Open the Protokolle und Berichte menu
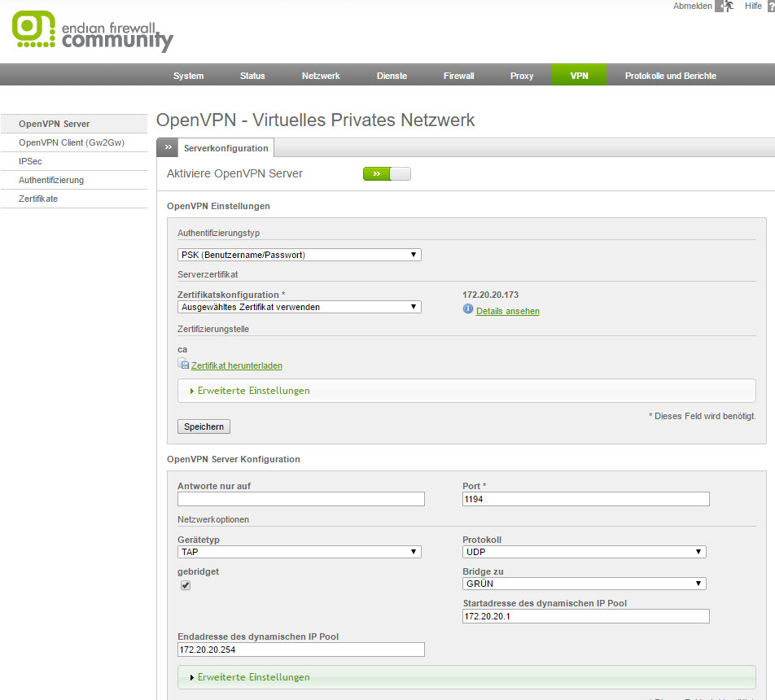775x700 pixels. (670, 76)
